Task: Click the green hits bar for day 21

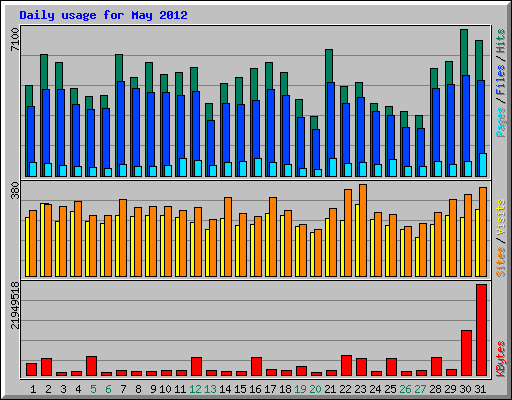Action: pos(329,66)
